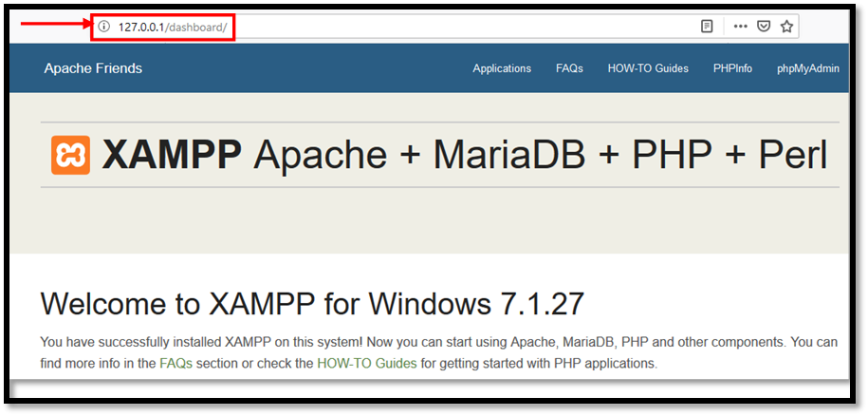The image size is (868, 416).
Task: Save page using the Pocket icon
Action: click(764, 27)
